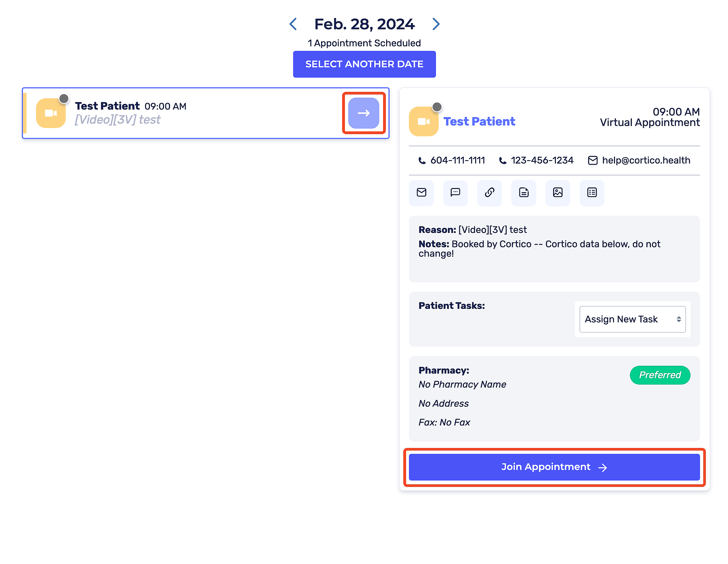Click the arrow button on appointment row
This screenshot has height=564, width=728.
(x=364, y=113)
